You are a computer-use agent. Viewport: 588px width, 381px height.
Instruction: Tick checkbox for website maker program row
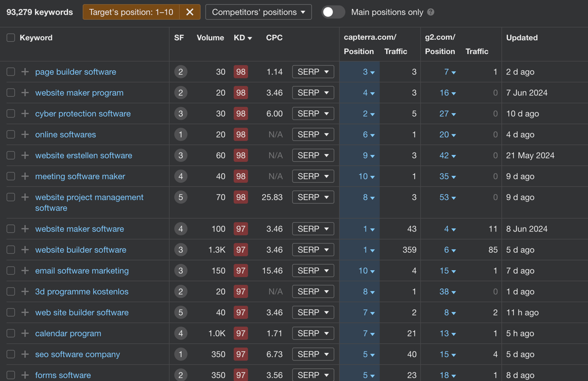click(11, 93)
